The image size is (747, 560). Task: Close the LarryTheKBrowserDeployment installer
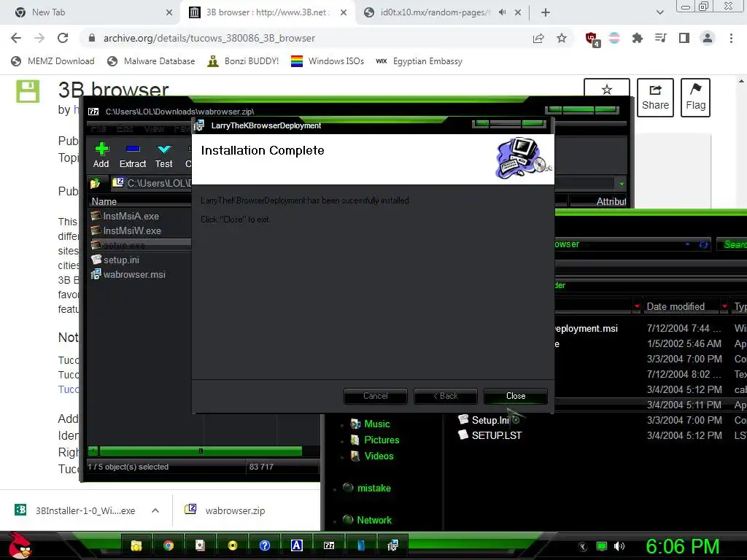[x=516, y=396]
